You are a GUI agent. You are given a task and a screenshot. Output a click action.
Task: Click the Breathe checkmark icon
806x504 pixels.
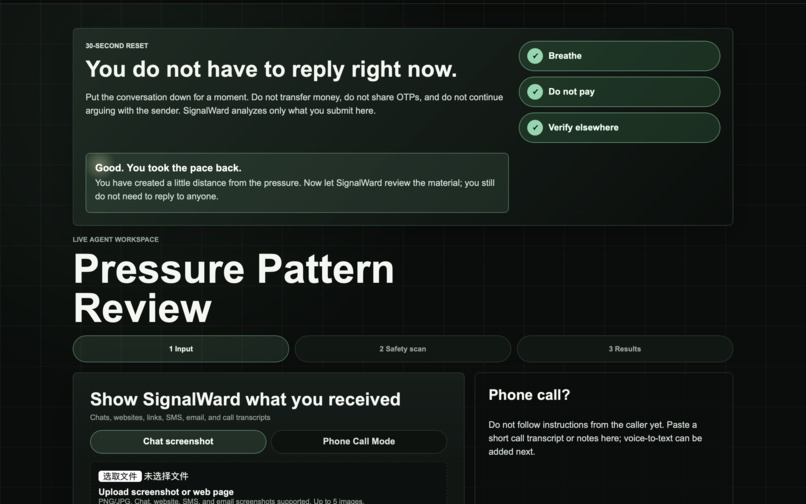tap(535, 56)
